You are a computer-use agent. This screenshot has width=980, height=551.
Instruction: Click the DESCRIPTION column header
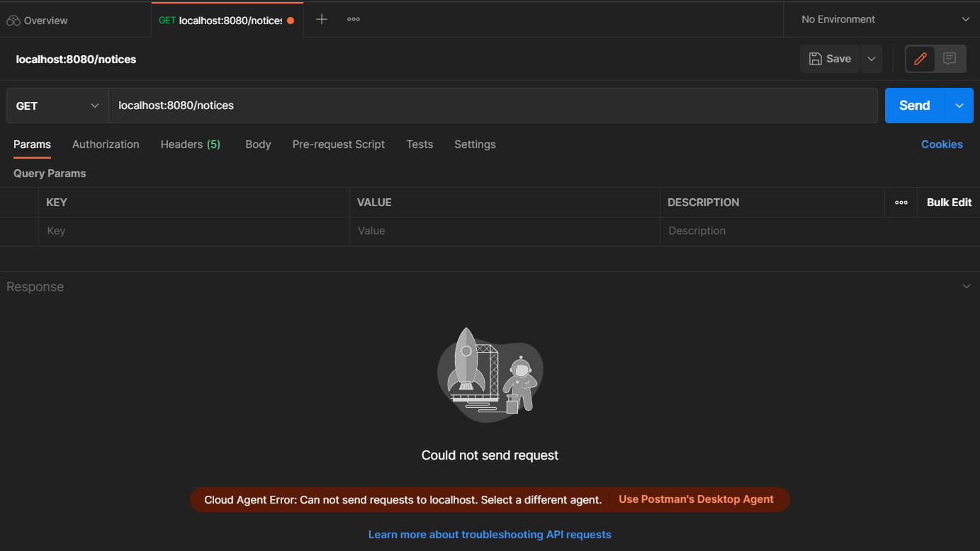(703, 203)
